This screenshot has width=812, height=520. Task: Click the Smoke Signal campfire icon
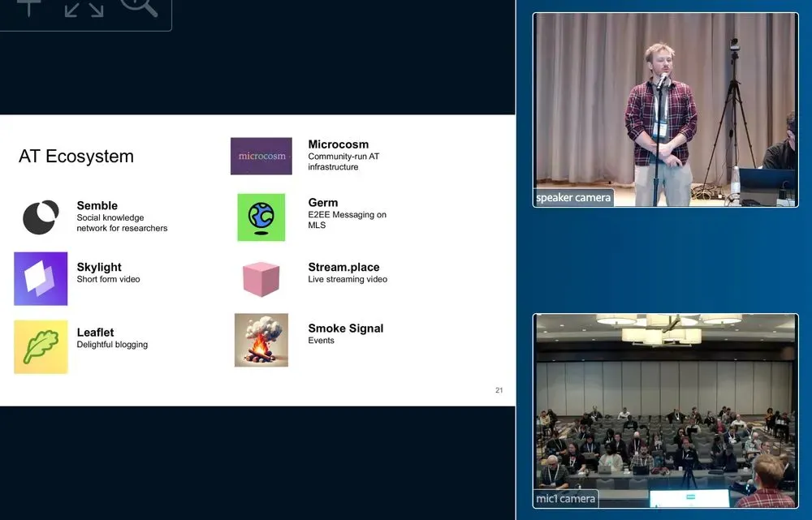coord(261,340)
